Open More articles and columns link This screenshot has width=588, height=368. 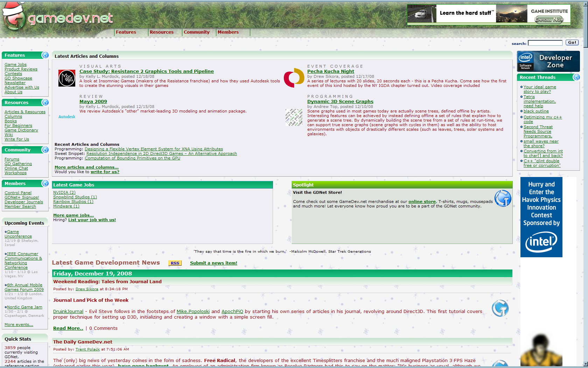[x=86, y=167]
